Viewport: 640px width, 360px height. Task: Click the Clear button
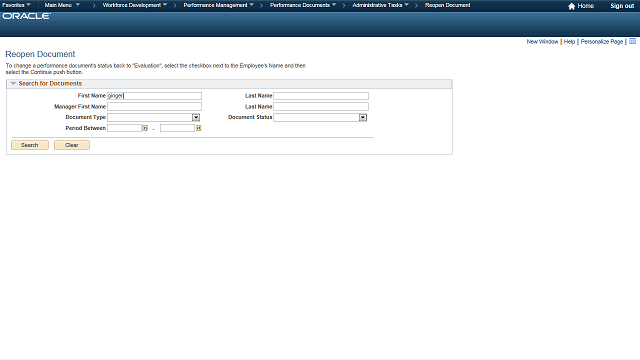72,145
